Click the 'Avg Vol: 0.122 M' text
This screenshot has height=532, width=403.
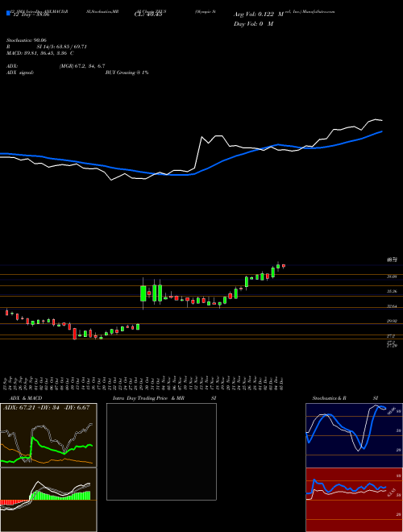click(259, 15)
